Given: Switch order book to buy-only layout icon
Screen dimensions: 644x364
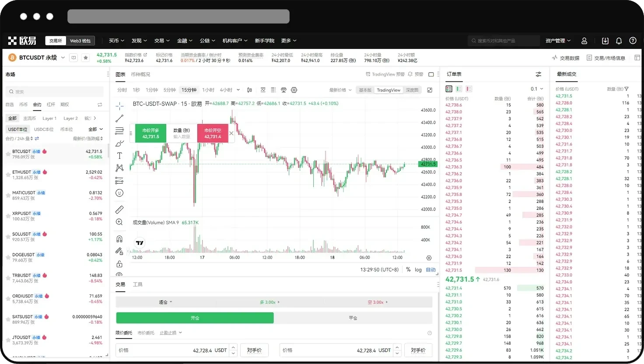Looking at the screenshot, I should 458,88.
